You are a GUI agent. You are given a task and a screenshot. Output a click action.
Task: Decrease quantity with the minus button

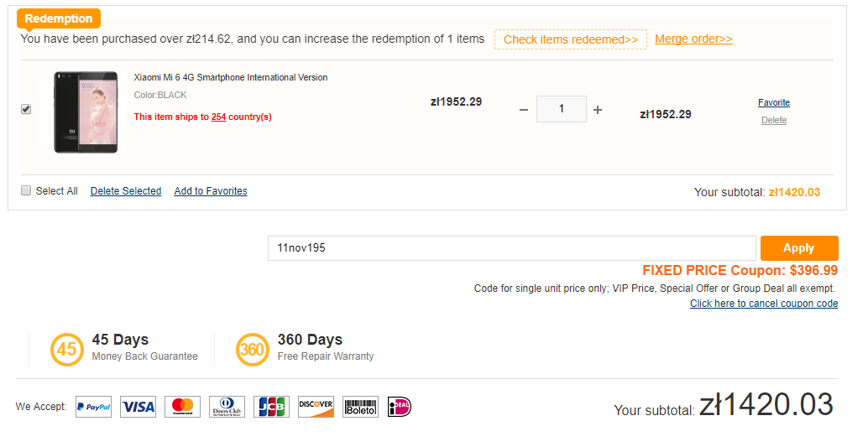click(x=524, y=110)
